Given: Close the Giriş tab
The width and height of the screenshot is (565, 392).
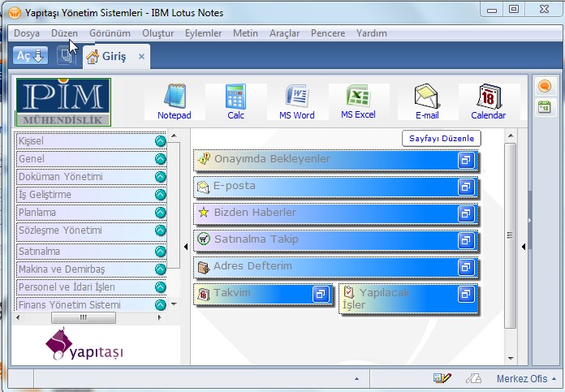Looking at the screenshot, I should [141, 57].
